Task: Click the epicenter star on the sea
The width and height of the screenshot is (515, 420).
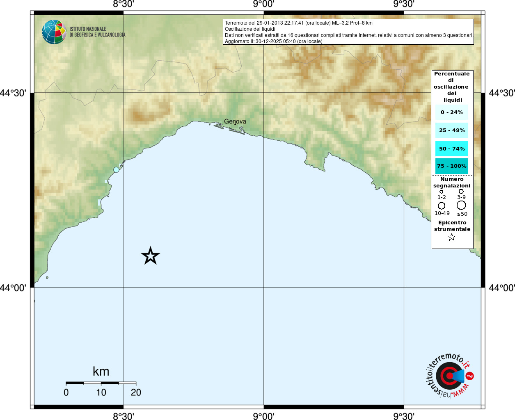Action: (x=151, y=256)
